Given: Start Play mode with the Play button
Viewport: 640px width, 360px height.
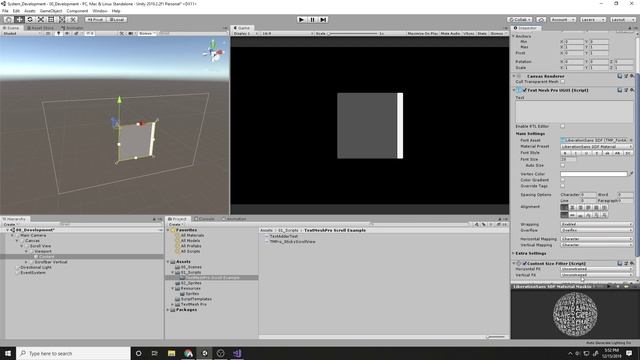Looking at the screenshot, I should point(302,19).
